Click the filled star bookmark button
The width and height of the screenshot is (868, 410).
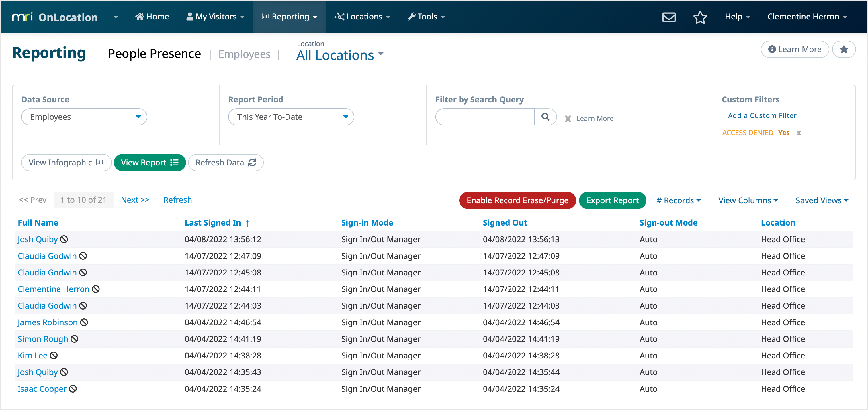coord(843,49)
